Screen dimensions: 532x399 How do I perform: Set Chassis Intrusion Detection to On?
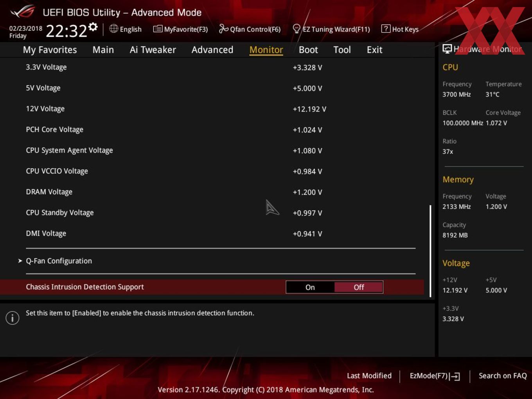pyautogui.click(x=310, y=287)
